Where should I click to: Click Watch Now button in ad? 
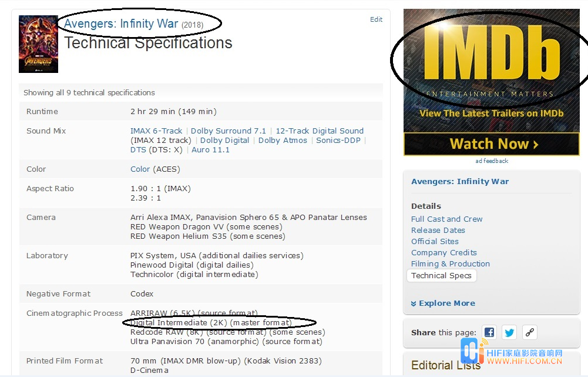492,144
